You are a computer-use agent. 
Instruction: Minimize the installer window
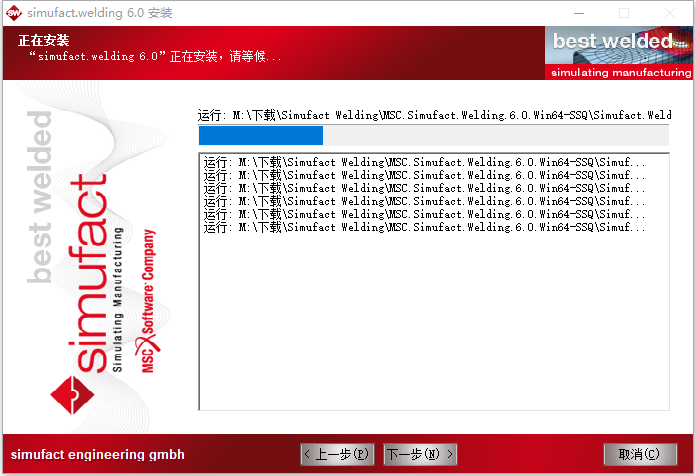tap(579, 13)
